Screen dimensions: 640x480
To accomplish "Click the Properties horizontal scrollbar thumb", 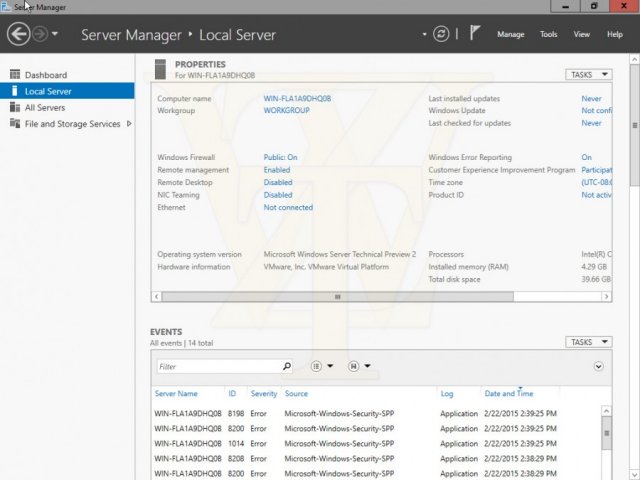I will tap(338, 297).
